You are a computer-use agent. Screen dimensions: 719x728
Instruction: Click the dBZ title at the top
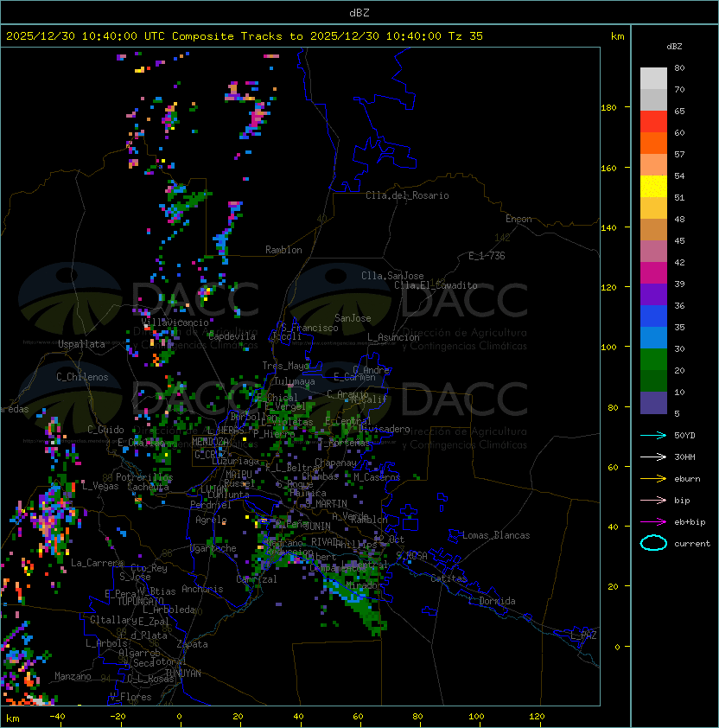pyautogui.click(x=359, y=12)
